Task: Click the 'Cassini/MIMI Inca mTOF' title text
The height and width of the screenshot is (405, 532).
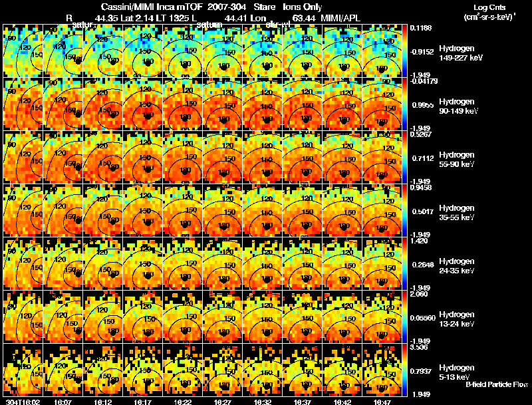Action: (152, 7)
